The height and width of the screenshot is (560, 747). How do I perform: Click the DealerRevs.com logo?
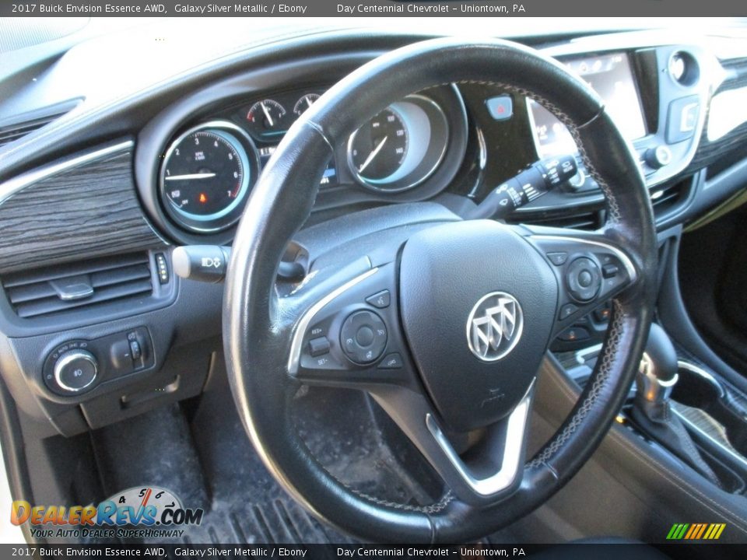click(x=107, y=515)
